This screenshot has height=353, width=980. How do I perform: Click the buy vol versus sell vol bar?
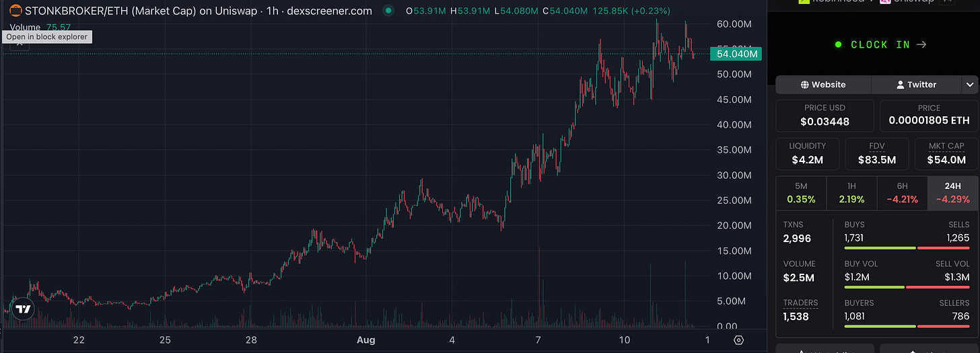click(907, 287)
